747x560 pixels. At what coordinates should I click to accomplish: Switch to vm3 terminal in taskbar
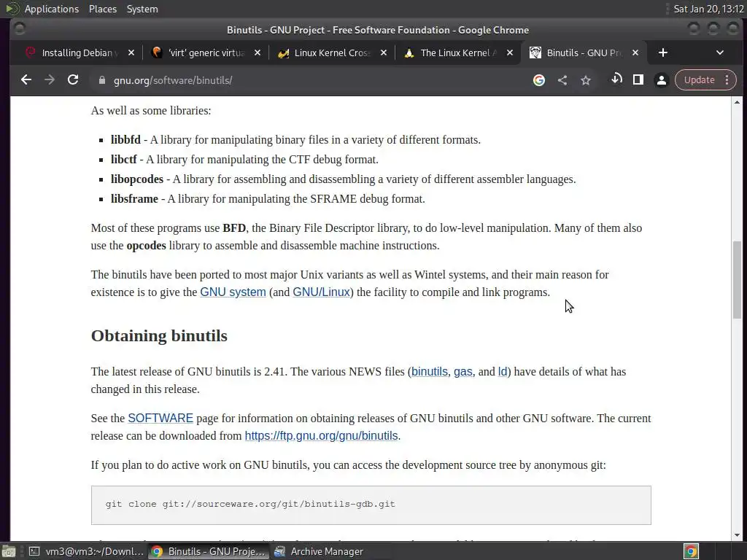(x=86, y=551)
